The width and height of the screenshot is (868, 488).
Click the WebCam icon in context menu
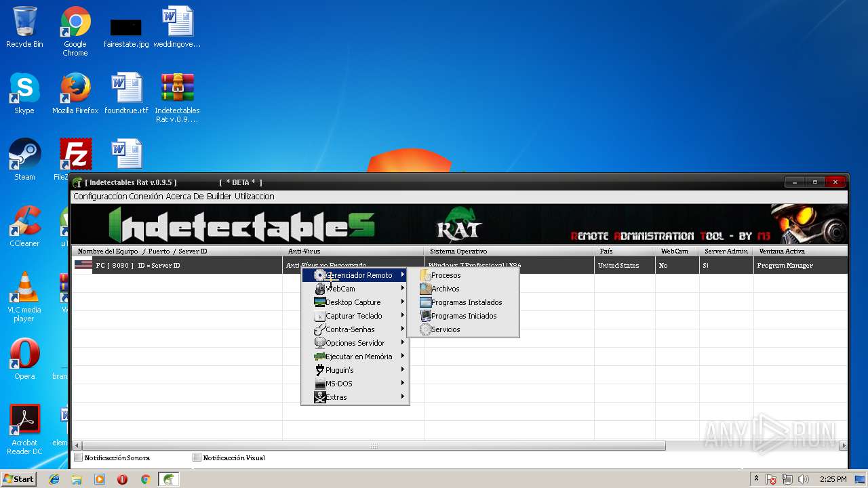pyautogui.click(x=320, y=289)
